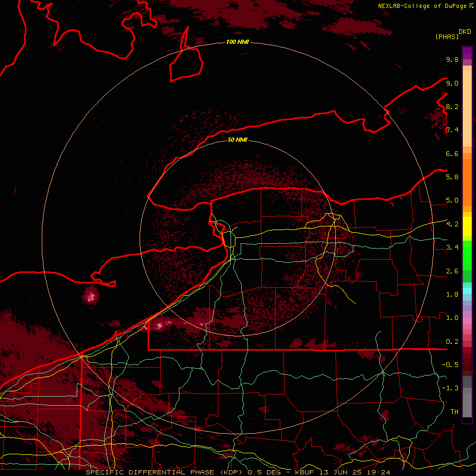Click the -1.3 value on color scale
Image resolution: width=476 pixels, height=476 pixels.
coord(450,388)
